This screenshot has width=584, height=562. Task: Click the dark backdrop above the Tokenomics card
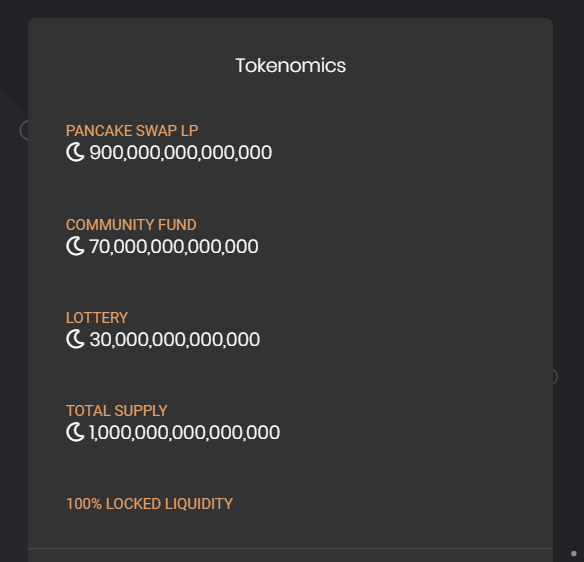(291, 9)
